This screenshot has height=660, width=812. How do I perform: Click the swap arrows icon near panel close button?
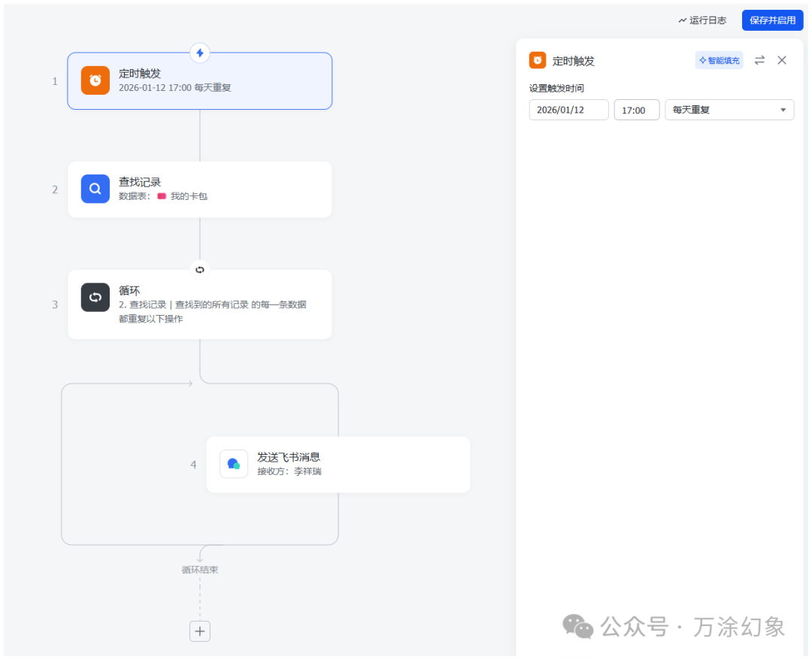759,60
